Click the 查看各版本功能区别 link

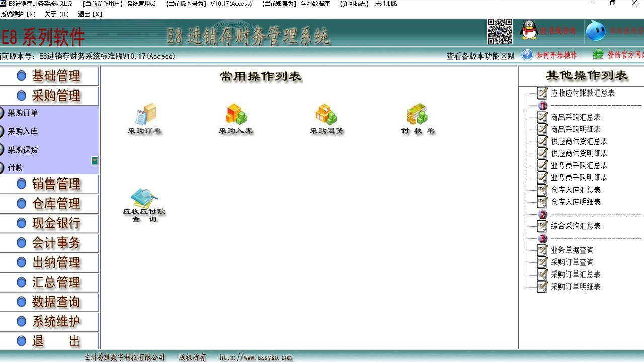click(480, 56)
